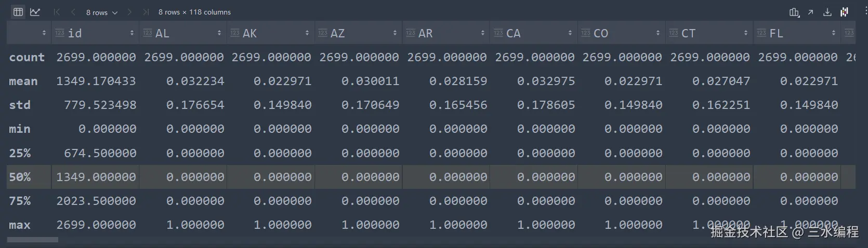Screen dimensions: 868x248
Task: Select the AZ column header
Action: click(x=358, y=33)
